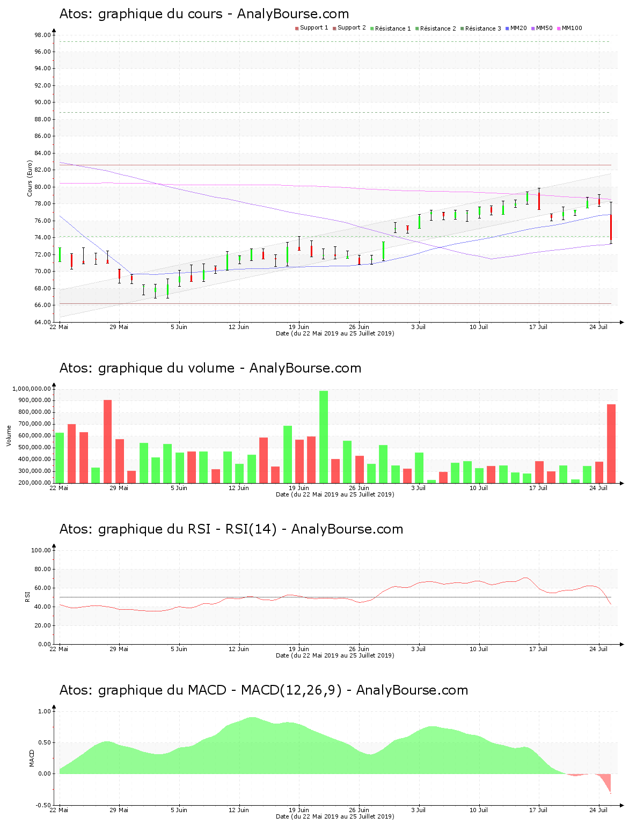Click '3 Juil' on the price chart axis
This screenshot has width=644, height=832.
[419, 326]
